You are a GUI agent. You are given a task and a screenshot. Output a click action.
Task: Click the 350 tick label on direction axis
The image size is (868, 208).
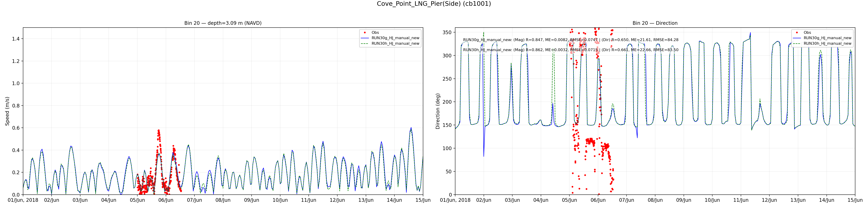point(447,33)
